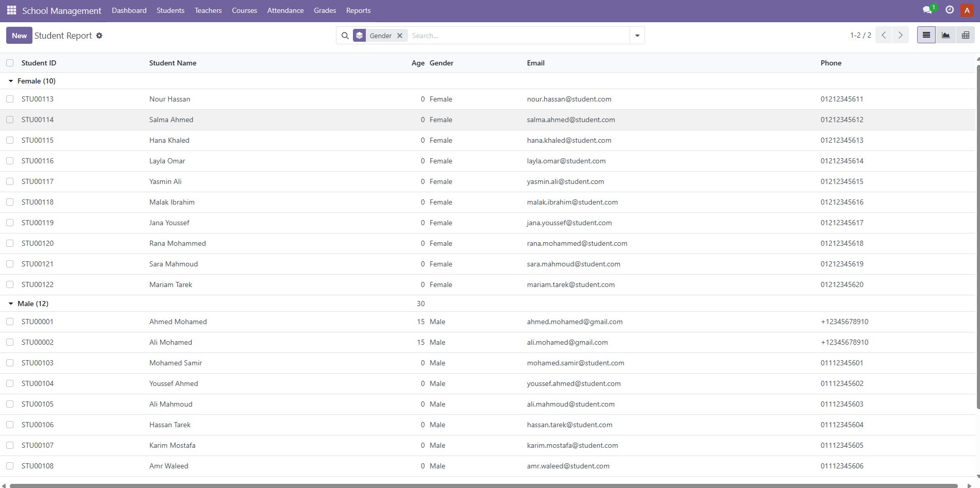Open the Hassan Tarek record
Image resolution: width=980 pixels, height=488 pixels.
click(x=170, y=425)
